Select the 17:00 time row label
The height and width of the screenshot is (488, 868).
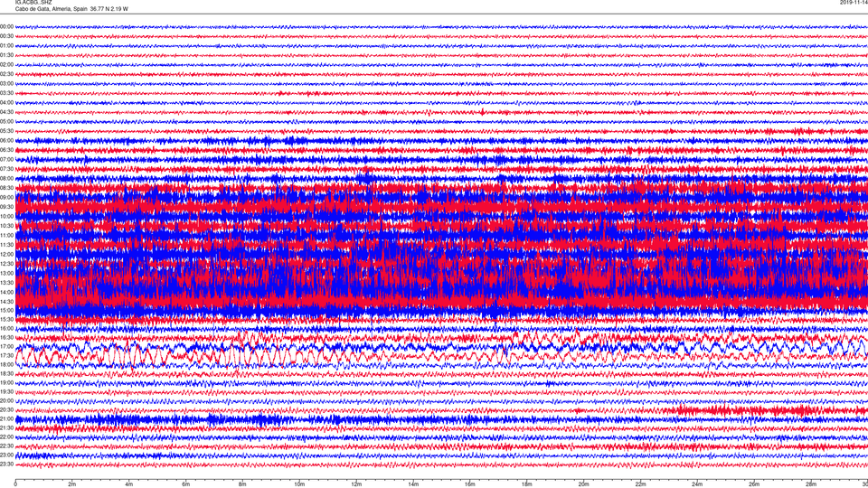click(x=6, y=346)
